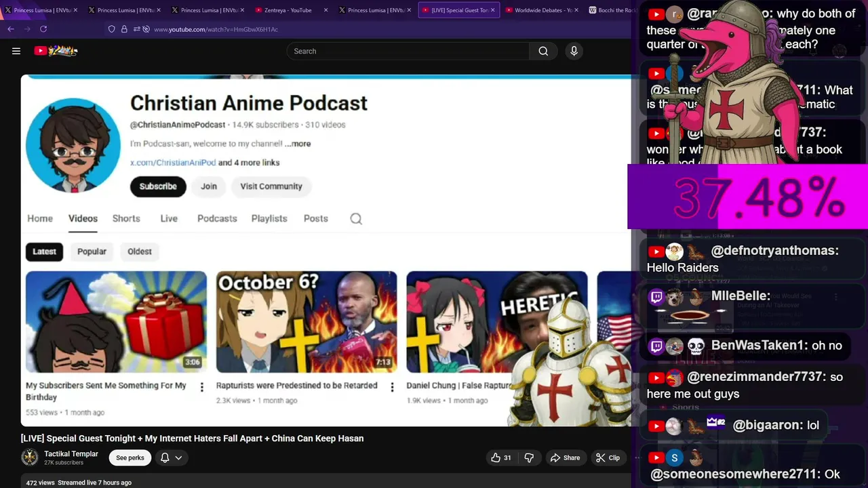This screenshot has width=868, height=488.
Task: Close the Worldwide Debates tab
Action: pos(576,10)
